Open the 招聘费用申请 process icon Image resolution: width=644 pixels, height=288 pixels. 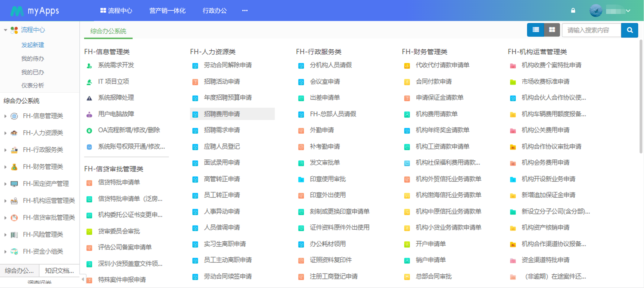click(195, 114)
